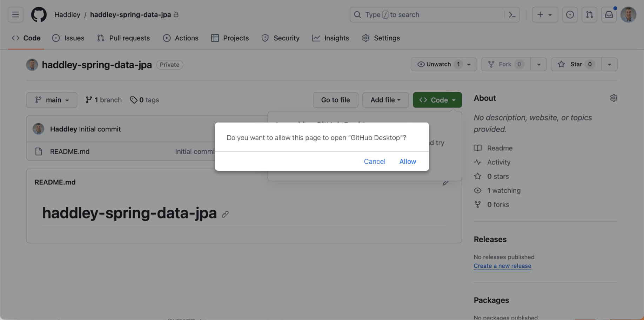Open the notifications inbox
644x320 pixels.
[x=609, y=15]
